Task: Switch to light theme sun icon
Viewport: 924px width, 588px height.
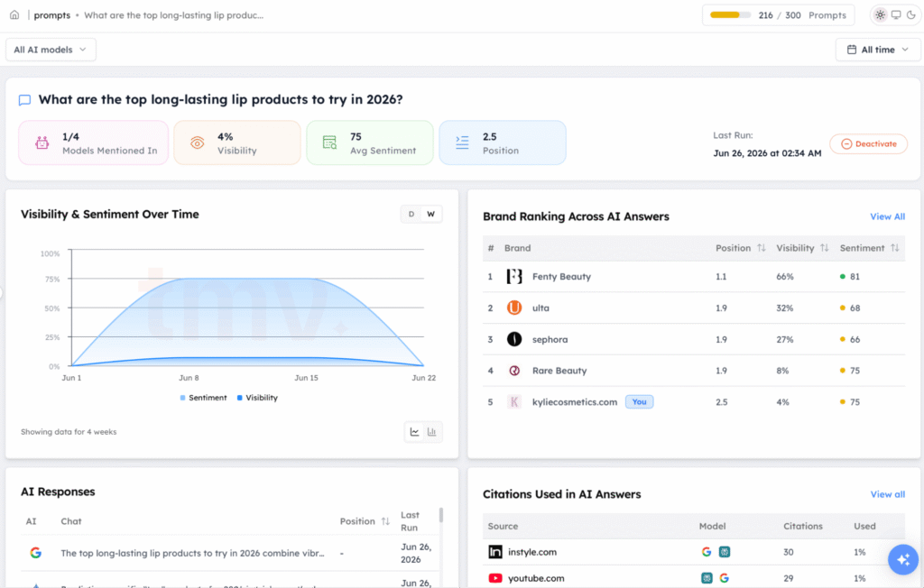Action: pyautogui.click(x=880, y=14)
